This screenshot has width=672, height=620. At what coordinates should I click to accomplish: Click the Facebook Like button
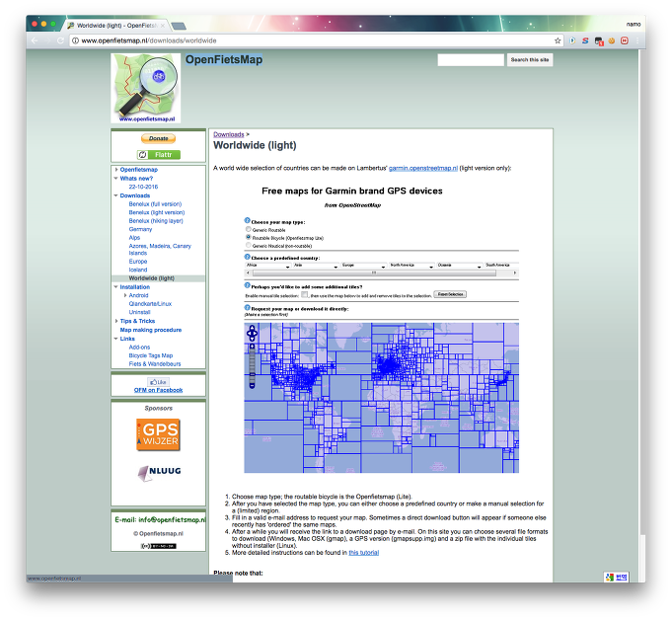[x=158, y=382]
